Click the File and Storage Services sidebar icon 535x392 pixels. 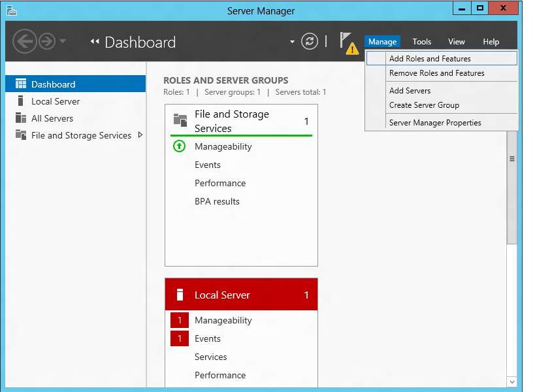(21, 135)
